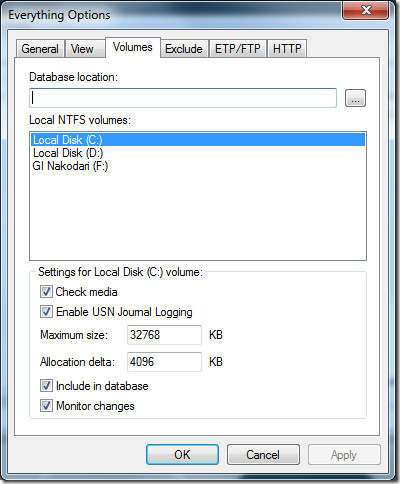Browse for database location with the ... button
This screenshot has width=400, height=484.
[x=355, y=98]
